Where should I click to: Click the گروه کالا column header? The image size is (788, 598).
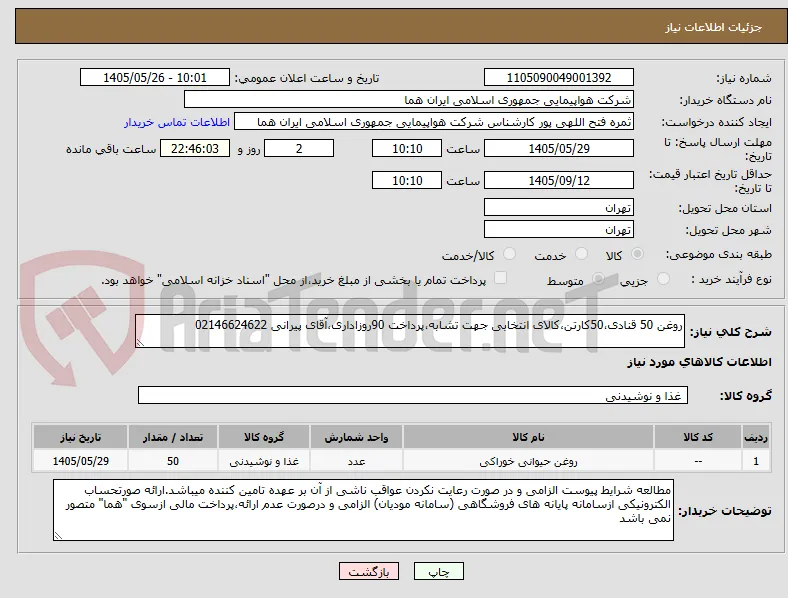(x=264, y=437)
